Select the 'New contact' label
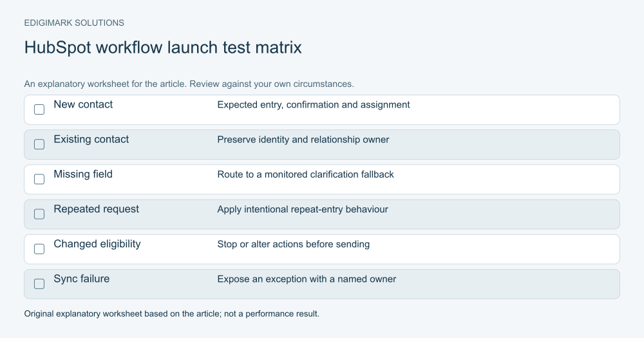Image resolution: width=644 pixels, height=338 pixels. point(83,104)
